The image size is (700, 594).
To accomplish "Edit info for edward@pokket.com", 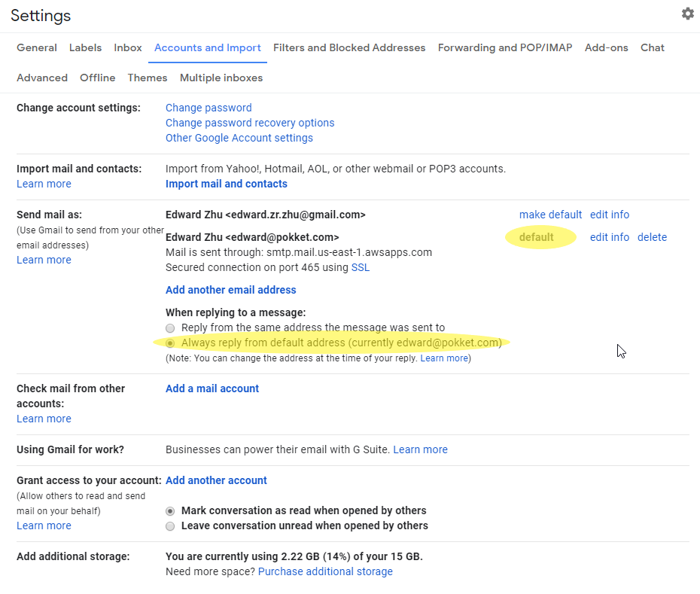I will [x=610, y=238].
